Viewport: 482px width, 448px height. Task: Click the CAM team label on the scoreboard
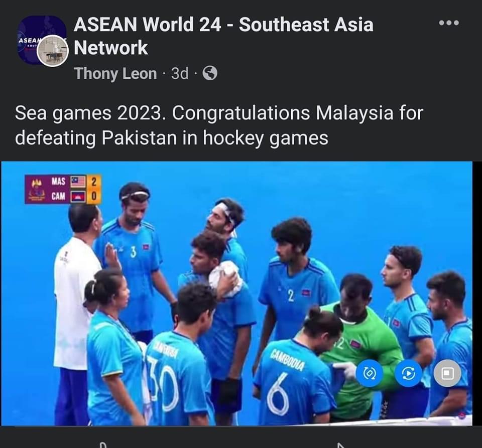click(x=58, y=196)
